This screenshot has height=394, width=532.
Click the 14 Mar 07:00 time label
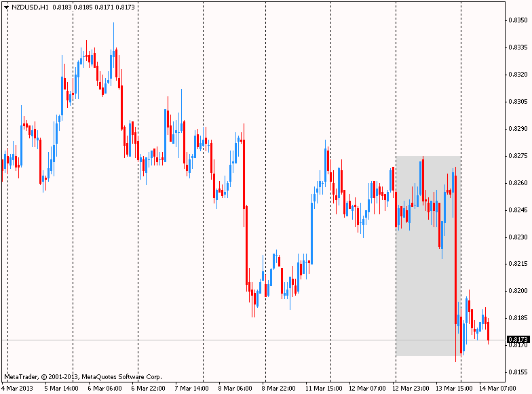click(x=497, y=388)
